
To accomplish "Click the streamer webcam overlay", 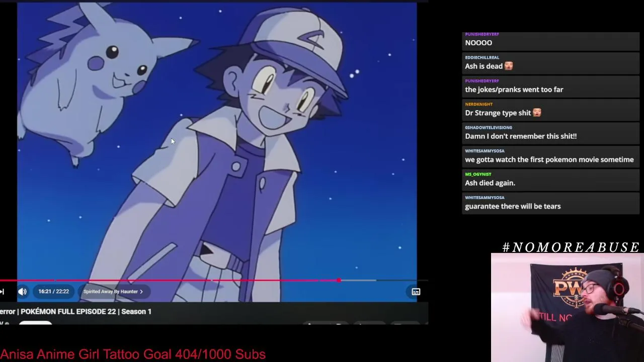I will point(568,308).
